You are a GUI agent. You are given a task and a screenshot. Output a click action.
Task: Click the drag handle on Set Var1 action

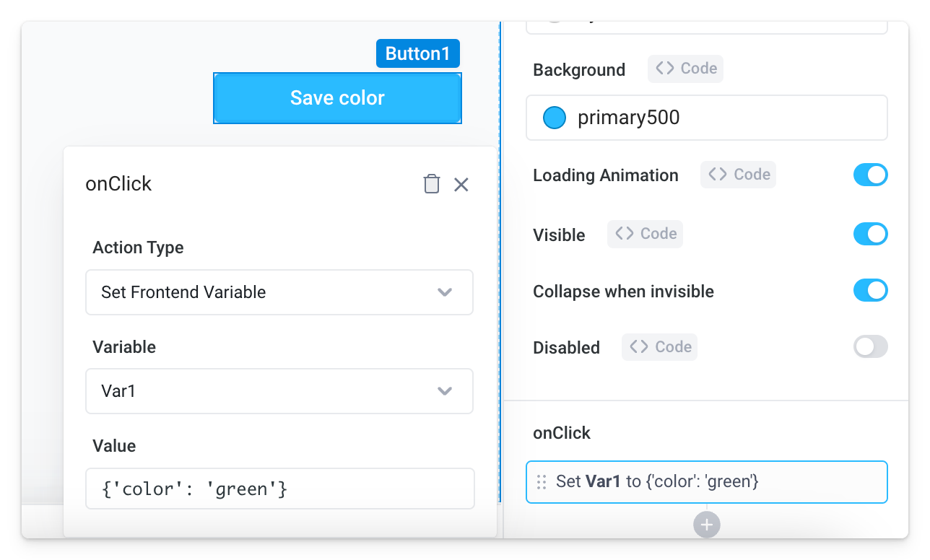(542, 481)
